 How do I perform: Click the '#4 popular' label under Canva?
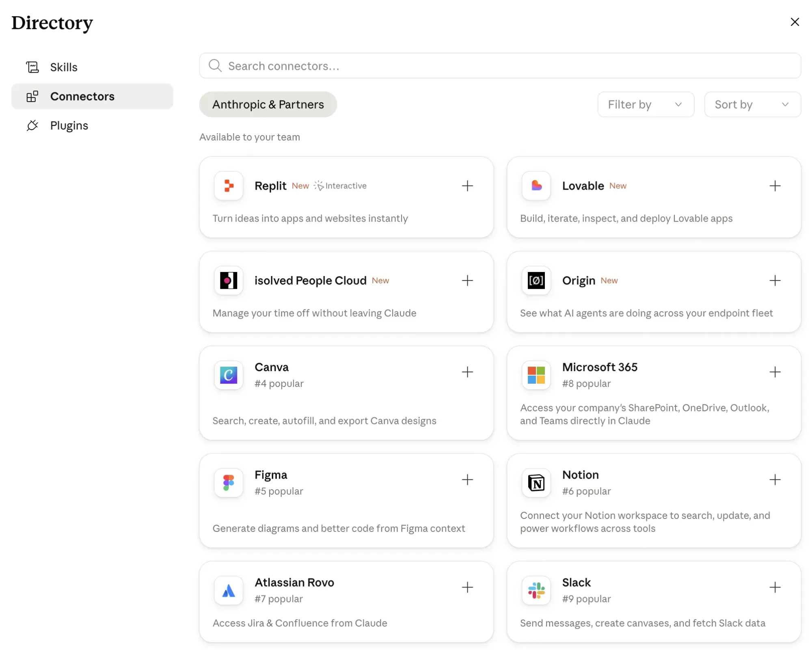pyautogui.click(x=279, y=383)
